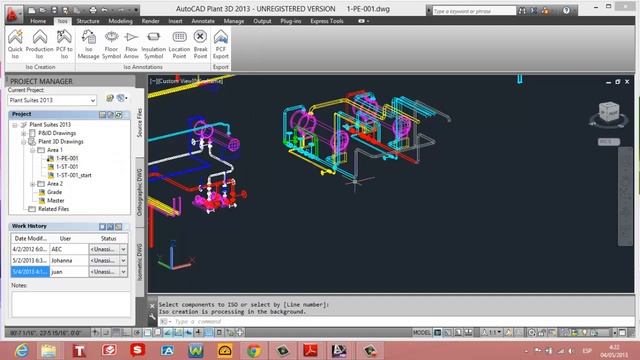Switch to the Structure ribbon tab
Screen dimensions: 640x360
88,21
